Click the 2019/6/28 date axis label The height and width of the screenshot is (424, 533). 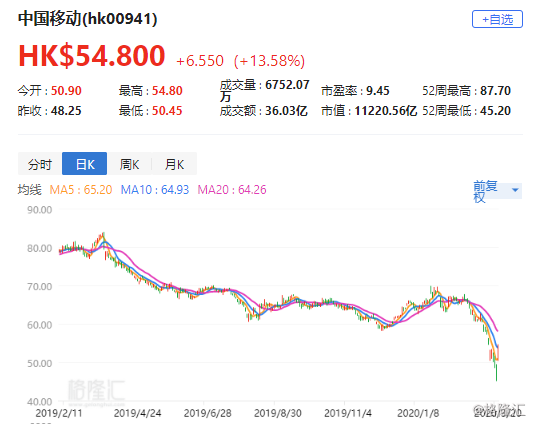pyautogui.click(x=207, y=413)
